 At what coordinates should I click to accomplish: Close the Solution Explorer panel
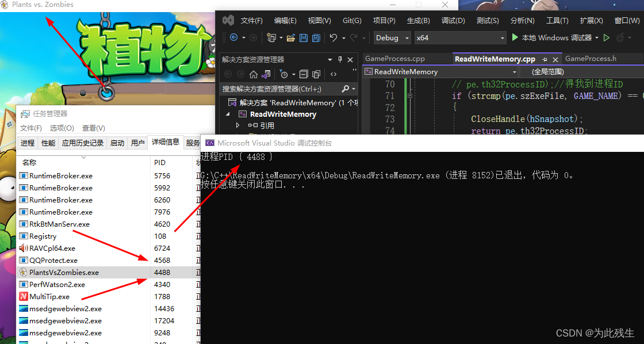(350, 60)
